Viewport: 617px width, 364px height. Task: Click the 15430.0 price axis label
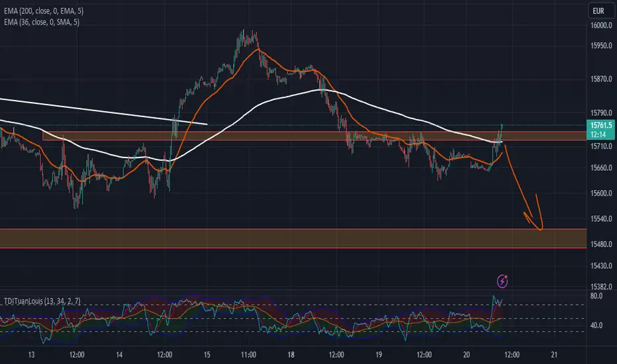coord(601,266)
